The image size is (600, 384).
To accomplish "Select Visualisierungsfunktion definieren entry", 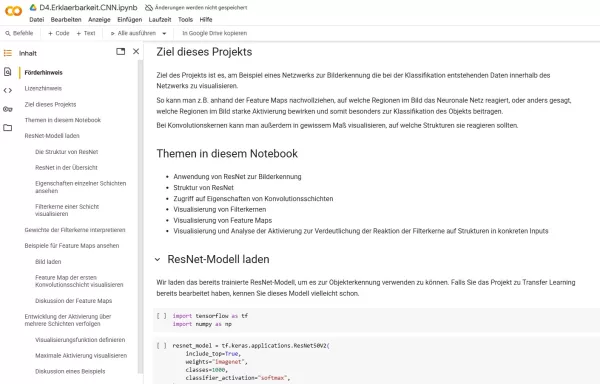I will pyautogui.click(x=80, y=340).
